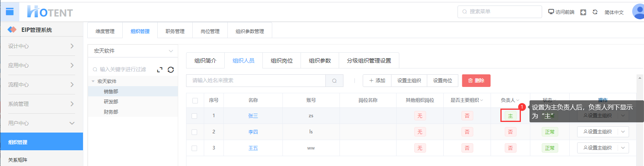Click the 账号 cell ww

pyautogui.click(x=311, y=148)
